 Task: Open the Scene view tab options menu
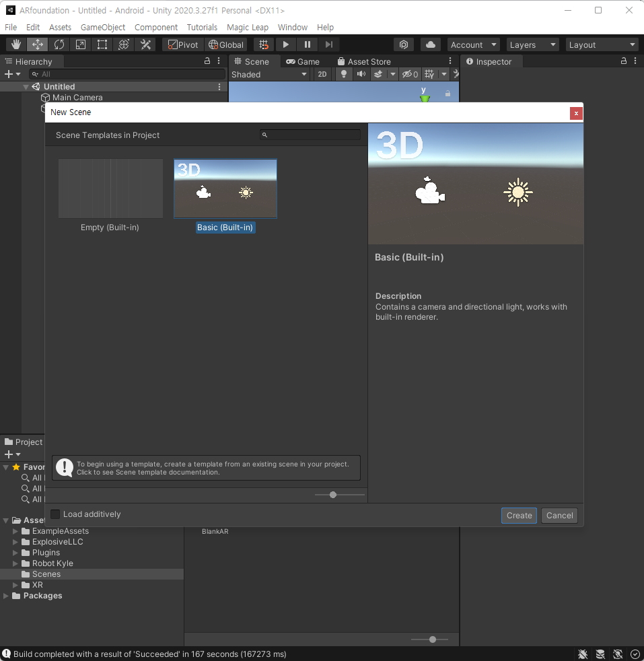tap(450, 61)
